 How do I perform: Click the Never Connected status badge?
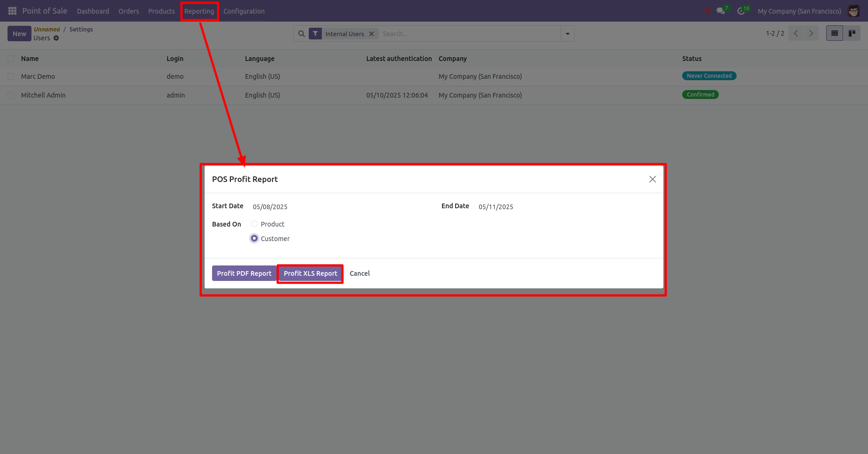[709, 76]
